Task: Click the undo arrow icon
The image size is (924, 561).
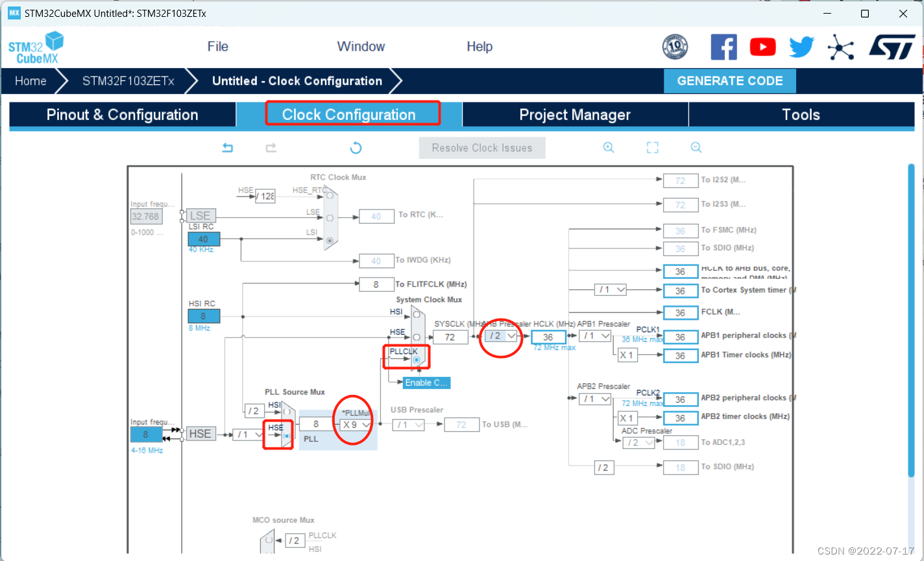Action: coord(227,148)
